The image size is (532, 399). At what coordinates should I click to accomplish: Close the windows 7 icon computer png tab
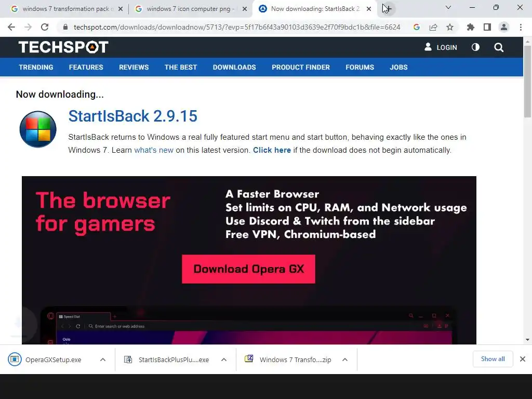245,9
